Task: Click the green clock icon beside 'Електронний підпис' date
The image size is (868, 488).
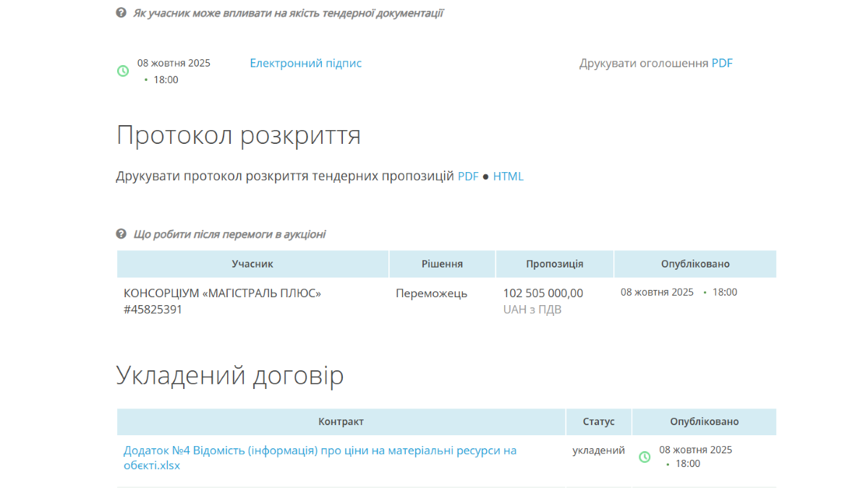Action: click(123, 71)
